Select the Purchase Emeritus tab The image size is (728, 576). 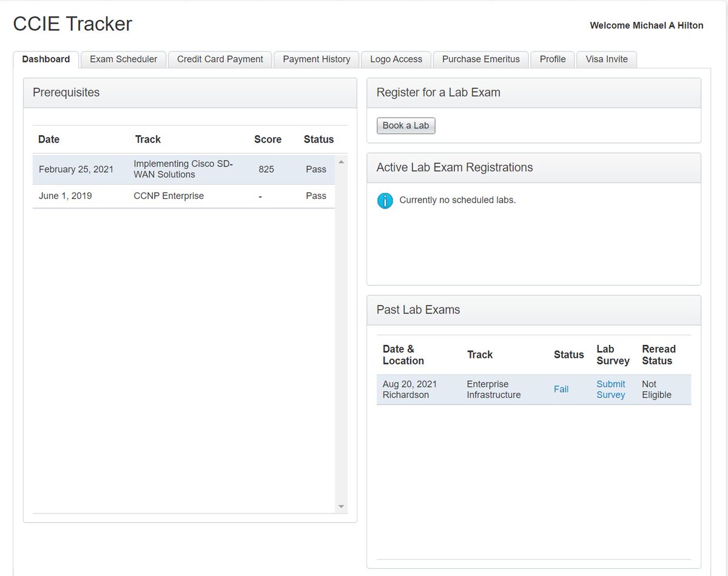(x=481, y=59)
